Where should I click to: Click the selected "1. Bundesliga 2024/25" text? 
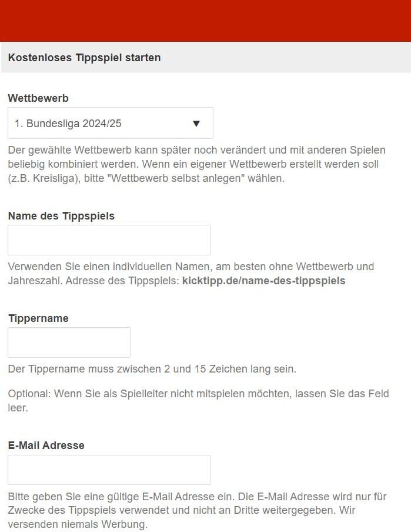point(68,124)
